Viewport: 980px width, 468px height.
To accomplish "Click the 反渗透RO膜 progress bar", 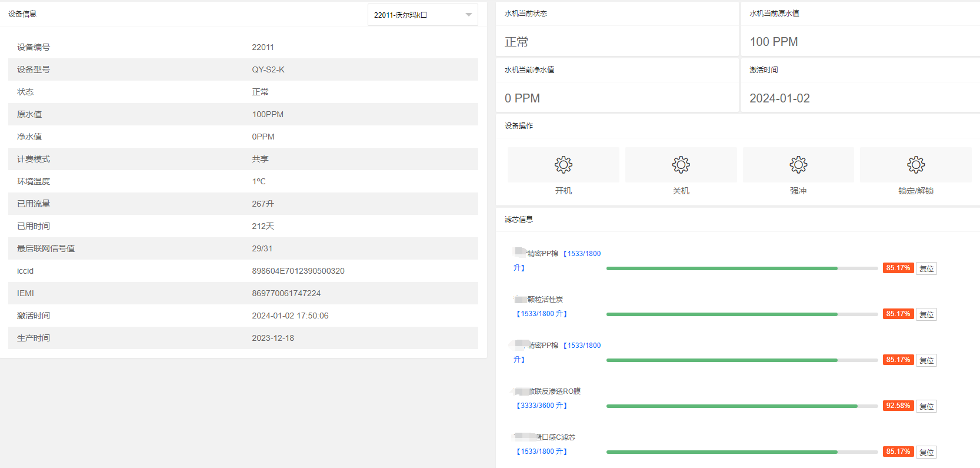I will [x=742, y=406].
